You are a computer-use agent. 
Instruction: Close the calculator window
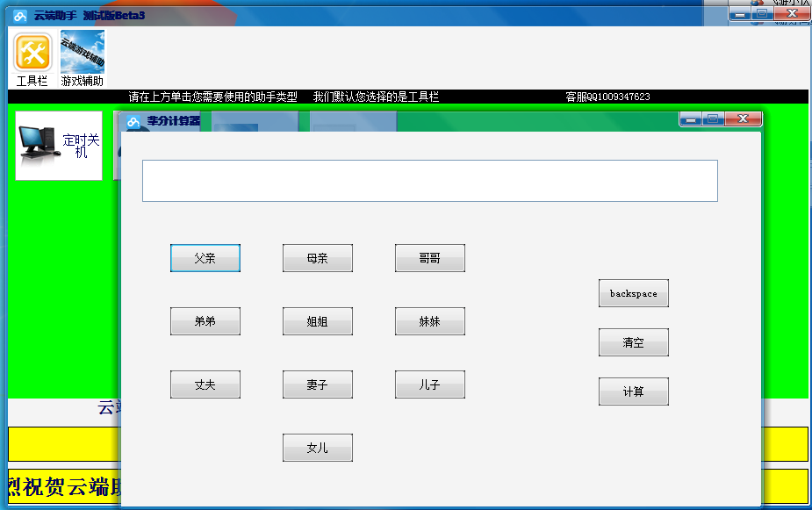tap(744, 119)
